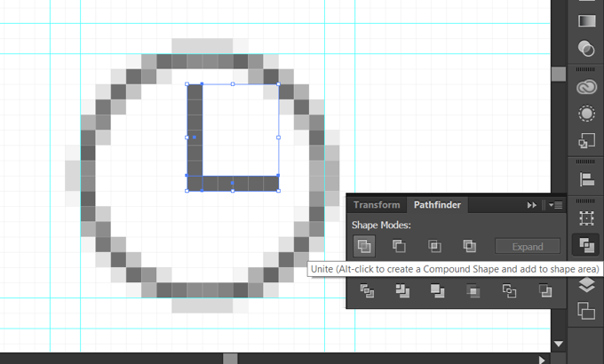
Task: Click the Expand button in Pathfinder
Action: [x=528, y=247]
